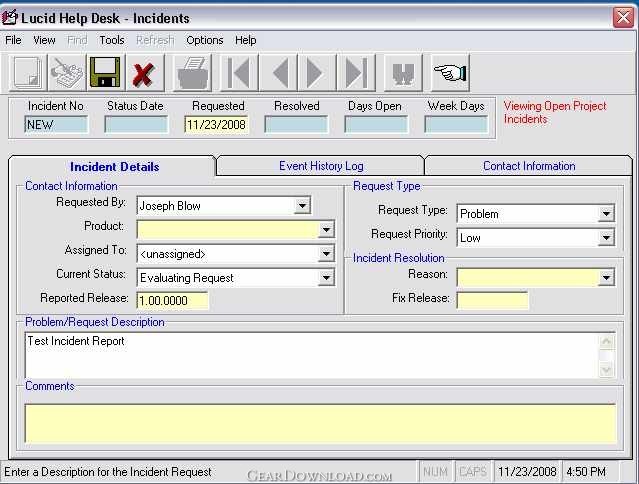The width and height of the screenshot is (639, 484).
Task: Click the Resolved date field
Action: coord(296,125)
